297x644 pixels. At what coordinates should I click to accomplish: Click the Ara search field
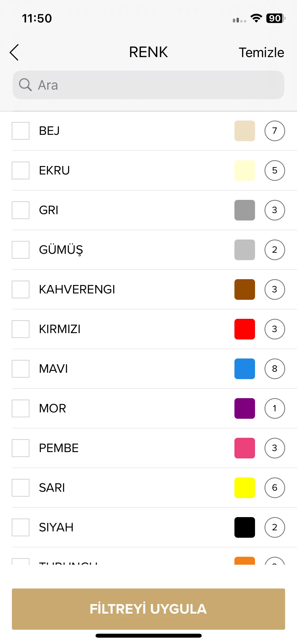click(148, 85)
